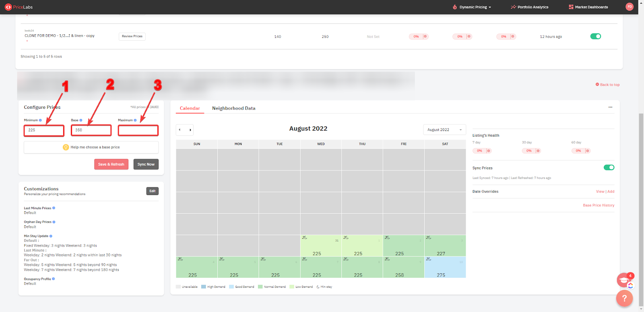Open the question mark help button
The width and height of the screenshot is (644, 312).
click(x=624, y=298)
